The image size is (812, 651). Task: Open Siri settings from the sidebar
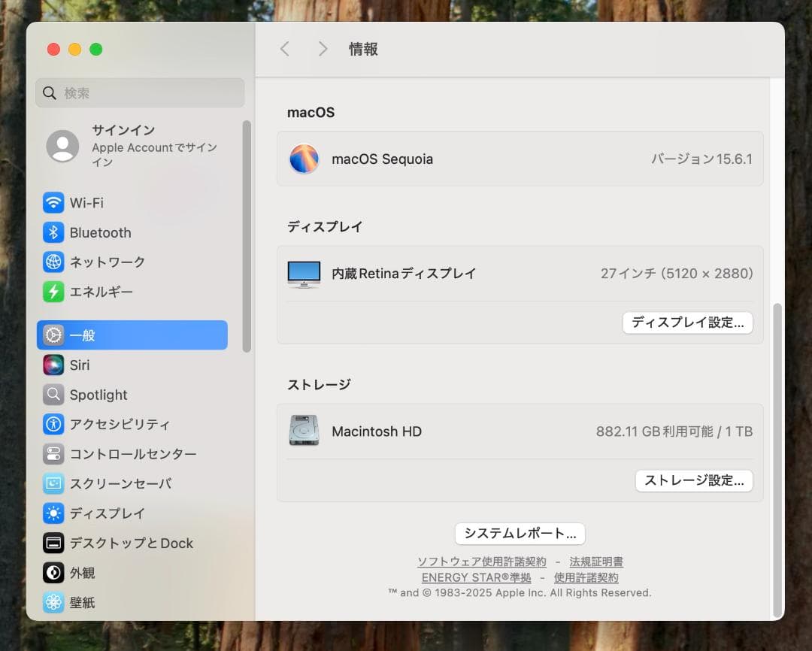coord(53,365)
